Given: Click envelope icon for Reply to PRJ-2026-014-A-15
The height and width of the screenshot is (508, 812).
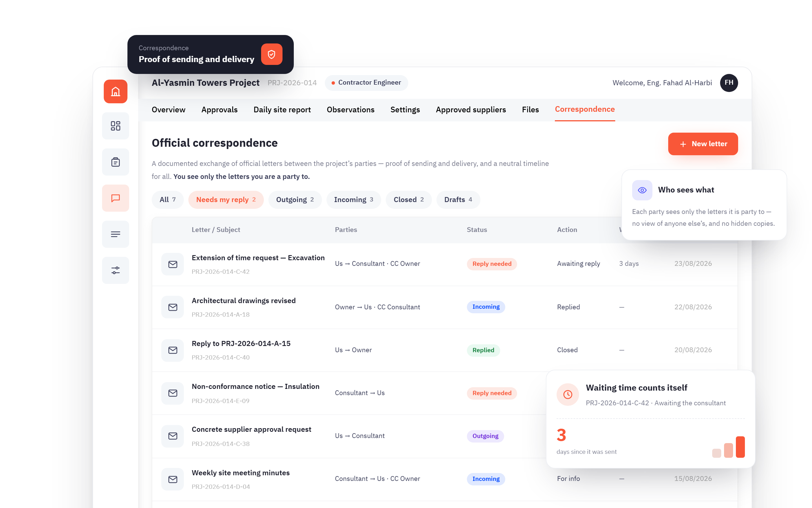Looking at the screenshot, I should [x=173, y=350].
